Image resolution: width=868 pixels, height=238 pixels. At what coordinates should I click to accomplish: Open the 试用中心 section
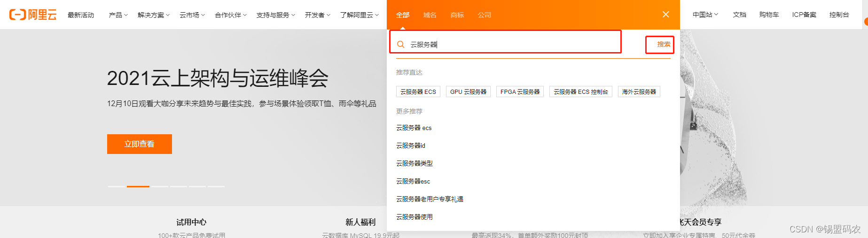point(191,222)
